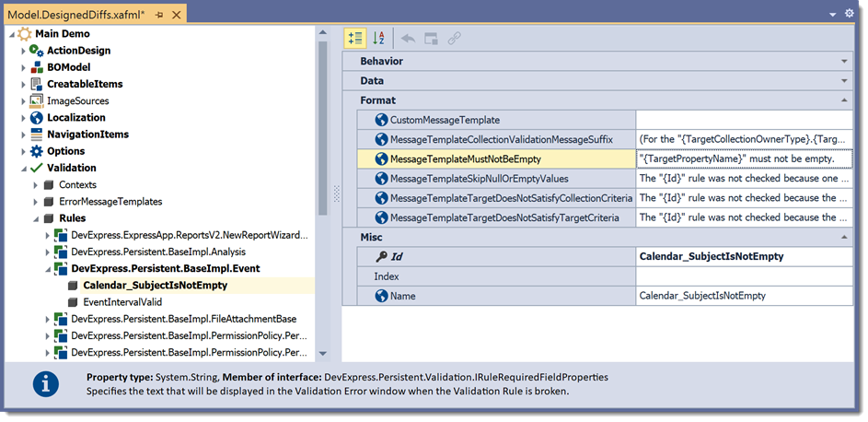
Task: Click the EventIntervalValid cube icon
Action: coord(73,302)
